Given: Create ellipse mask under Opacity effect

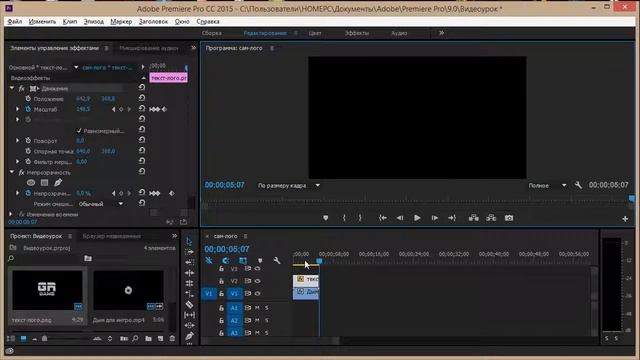Looking at the screenshot, I should tap(31, 182).
